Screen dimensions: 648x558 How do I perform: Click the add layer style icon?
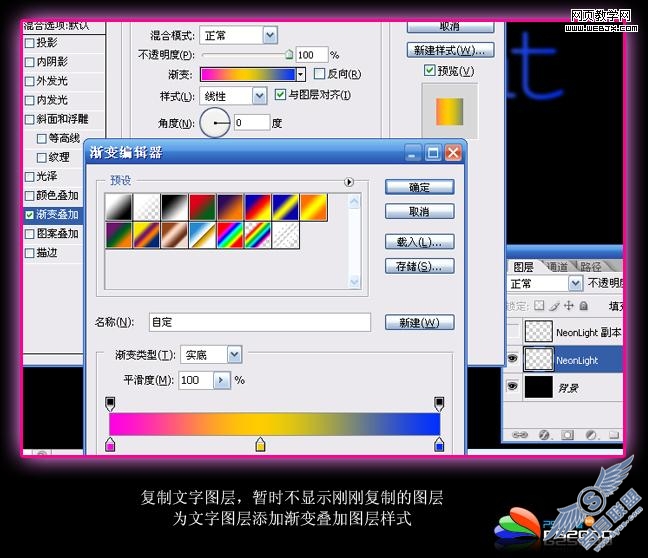[x=544, y=435]
